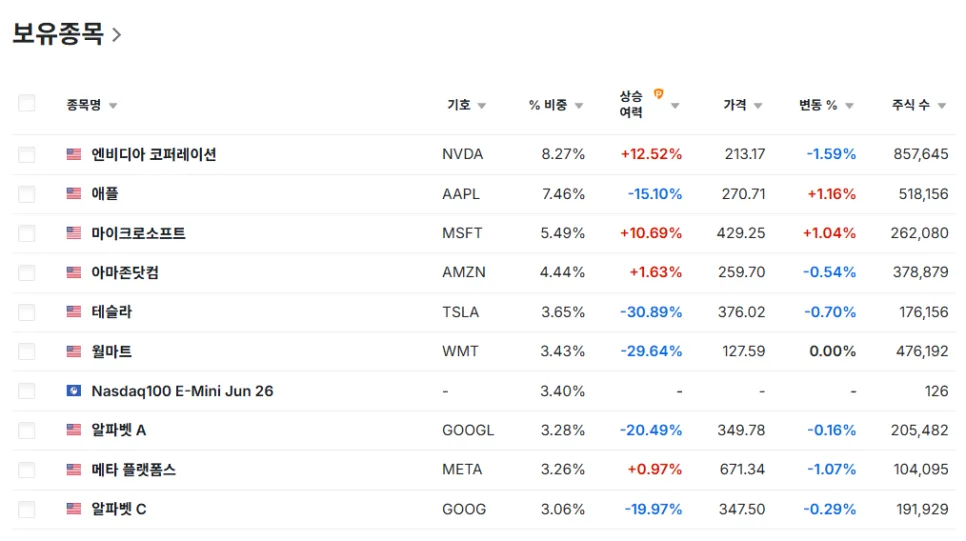This screenshot has height=541, width=966.
Task: Click the TSLA ticker symbol
Action: click(460, 312)
